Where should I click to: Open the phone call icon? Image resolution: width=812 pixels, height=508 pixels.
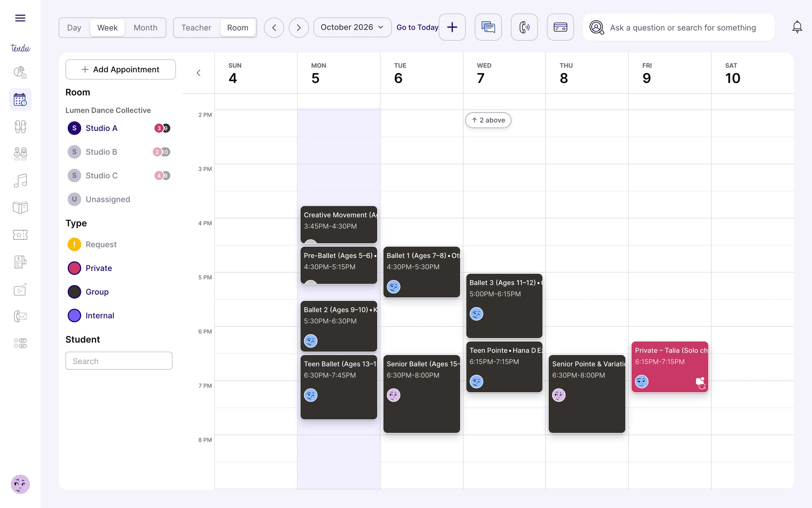[524, 27]
